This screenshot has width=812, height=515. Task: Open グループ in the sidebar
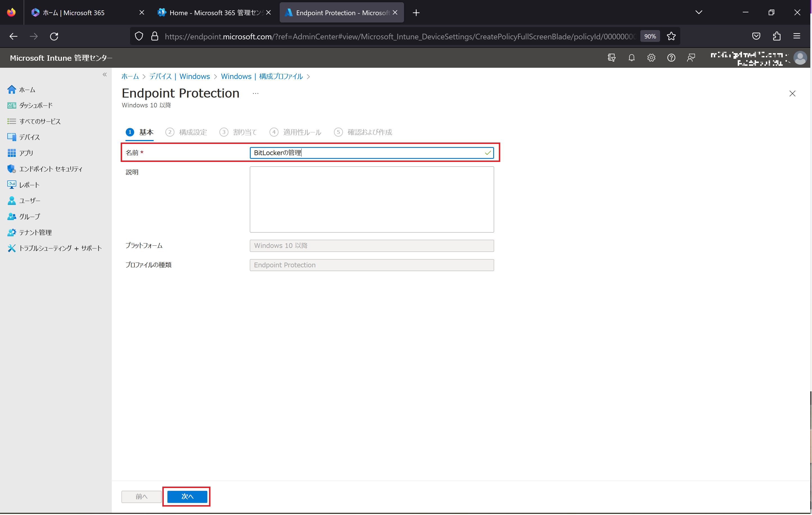point(24,216)
